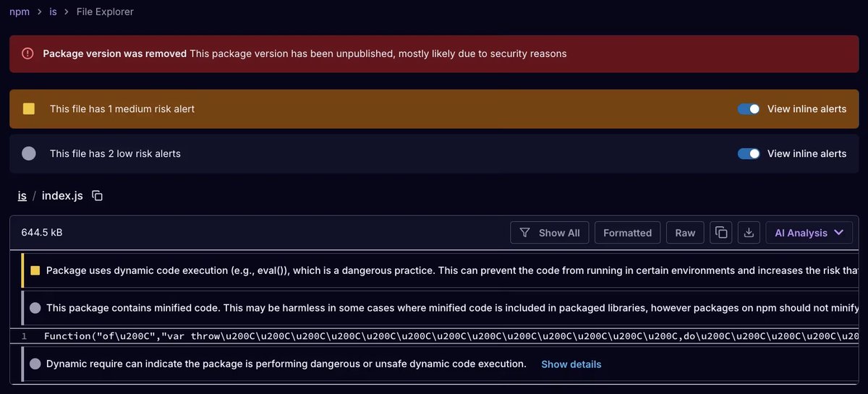Click the gray marker beside Dynamic require alert
Image resolution: width=868 pixels, height=394 pixels.
(x=35, y=364)
